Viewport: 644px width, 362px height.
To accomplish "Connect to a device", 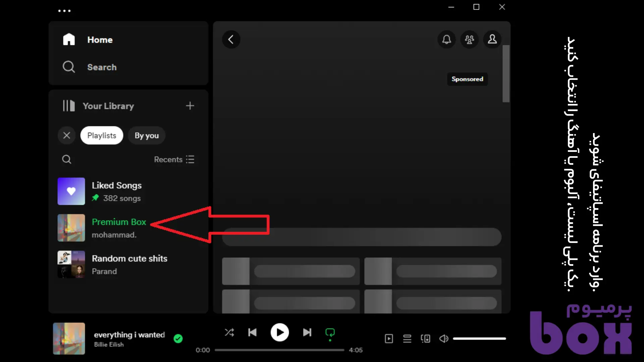I will (x=425, y=339).
